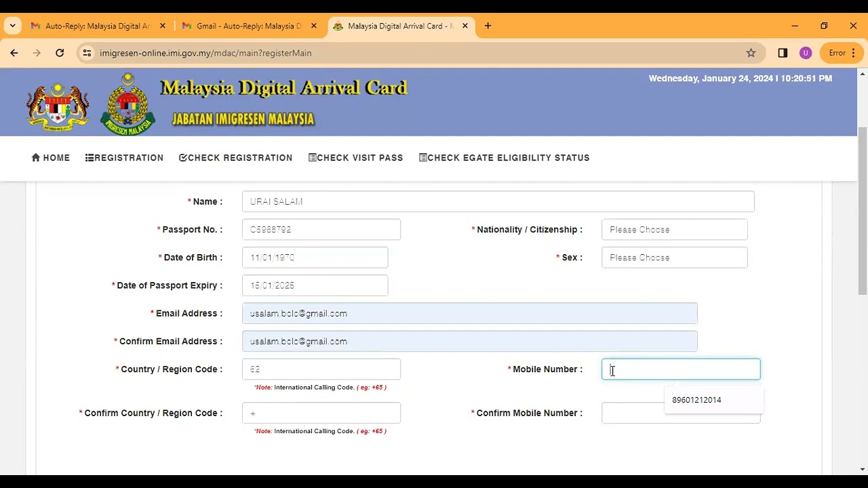Click the Date of Passport Expiry field
The image size is (868, 488).
click(x=315, y=285)
